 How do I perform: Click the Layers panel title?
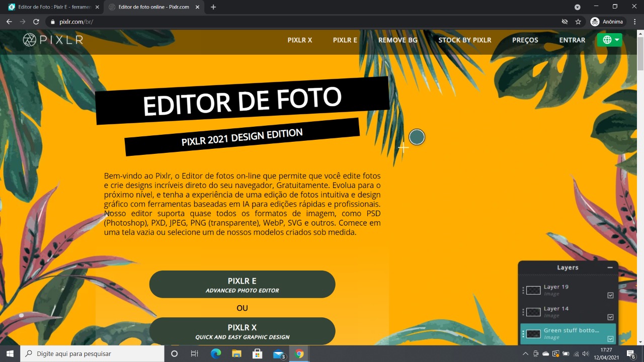[568, 267]
